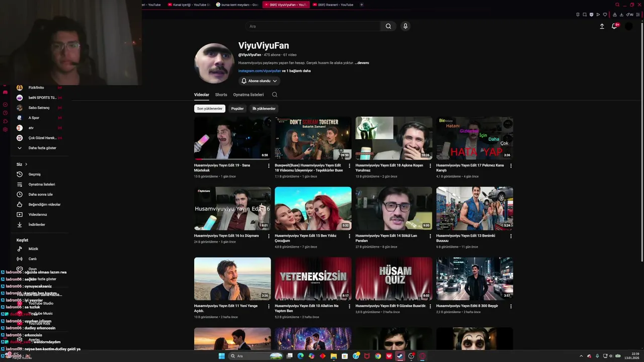Click Discord icon in browser sidebar

coord(5,93)
